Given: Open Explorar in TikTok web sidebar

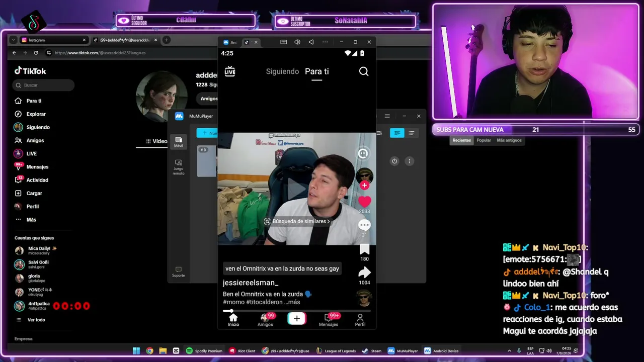Looking at the screenshot, I should [x=36, y=114].
